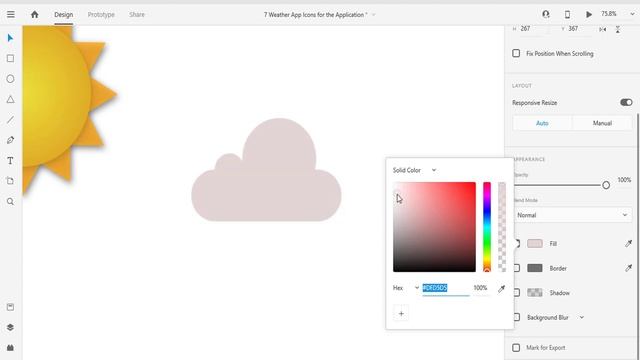
Task: Open the zoom level dropdown arrow
Action: tap(632, 14)
